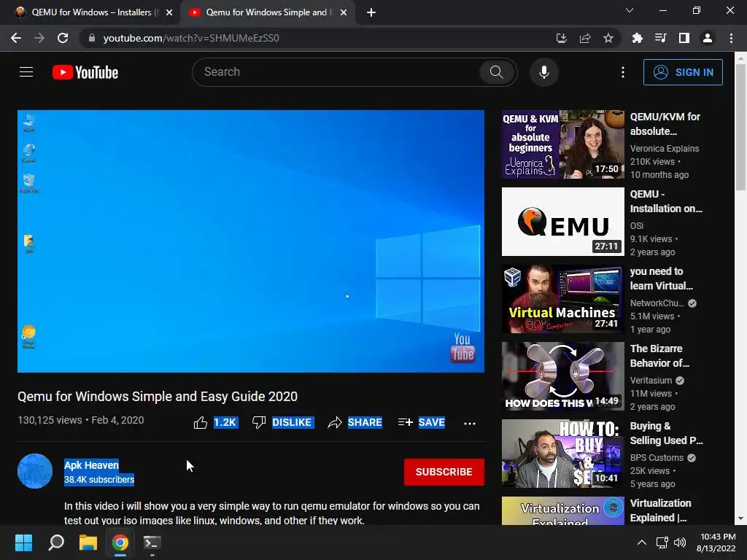
Task: Share the video using arrow icon
Action: 335,422
